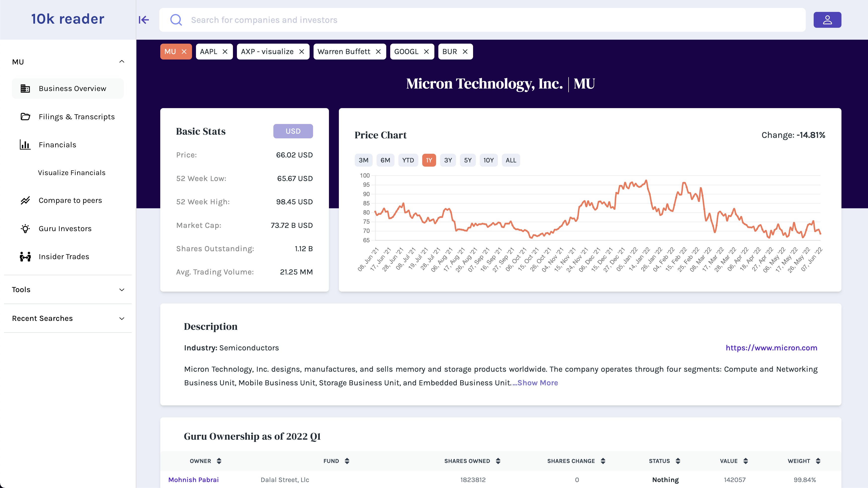
Task: Select the 1823812 shares owned cell
Action: coord(473,480)
